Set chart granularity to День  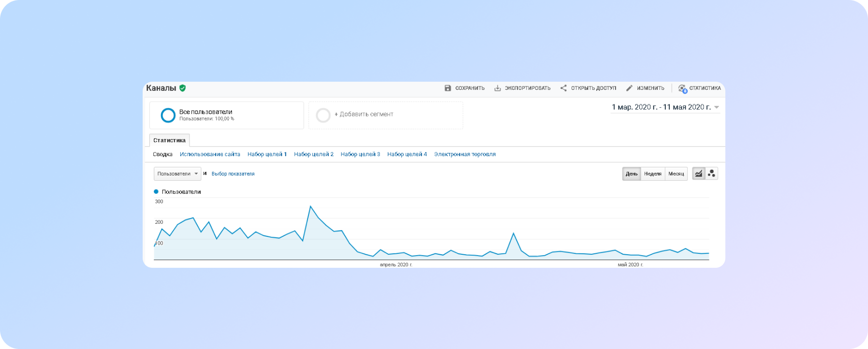pos(632,174)
